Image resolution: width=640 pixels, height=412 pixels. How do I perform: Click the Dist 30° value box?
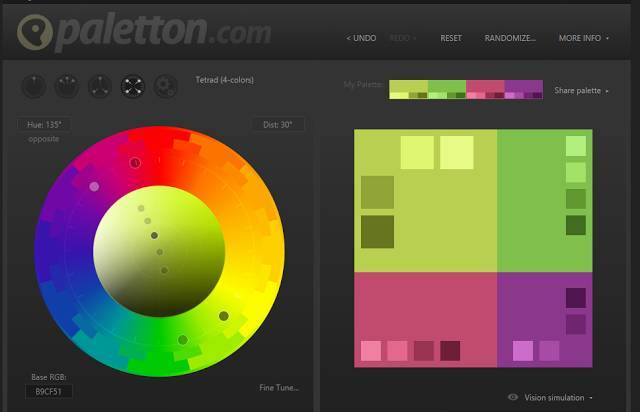tap(278, 125)
